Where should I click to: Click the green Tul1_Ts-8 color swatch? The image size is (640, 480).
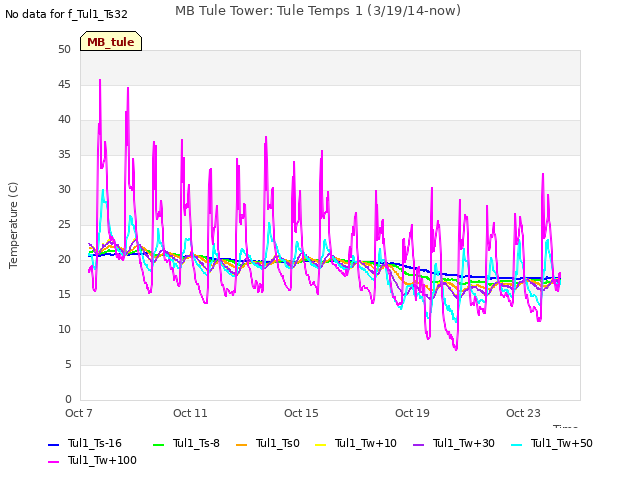[x=158, y=444]
